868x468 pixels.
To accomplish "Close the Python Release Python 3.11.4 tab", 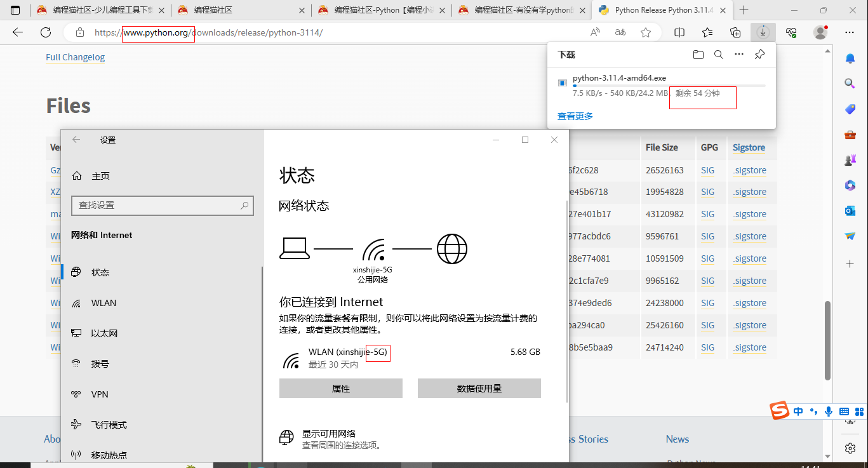I will click(722, 10).
